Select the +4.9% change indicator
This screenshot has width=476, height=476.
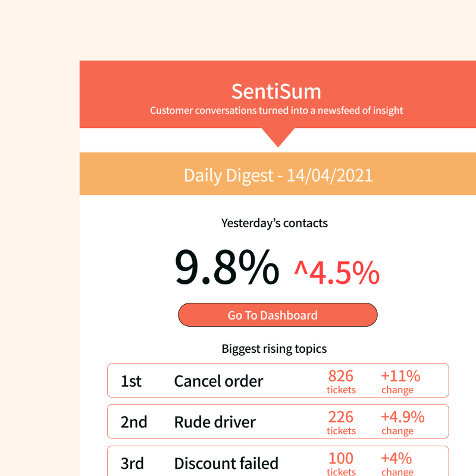click(x=403, y=416)
